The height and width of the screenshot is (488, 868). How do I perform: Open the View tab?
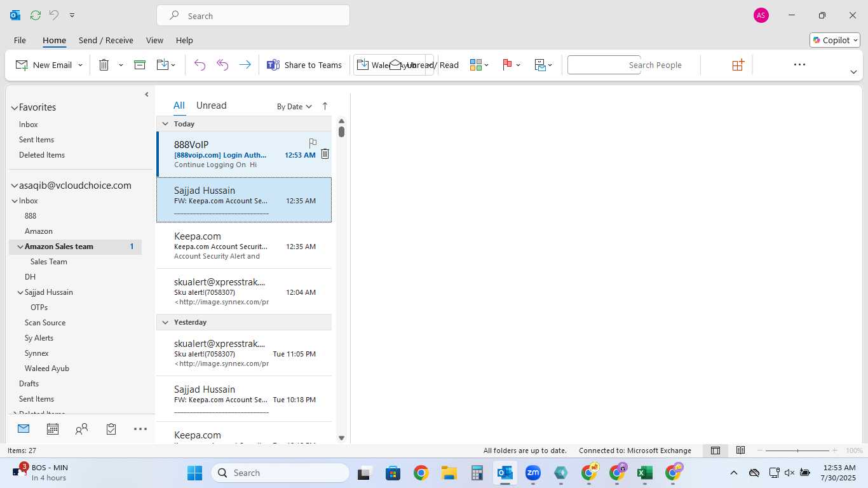pyautogui.click(x=154, y=40)
